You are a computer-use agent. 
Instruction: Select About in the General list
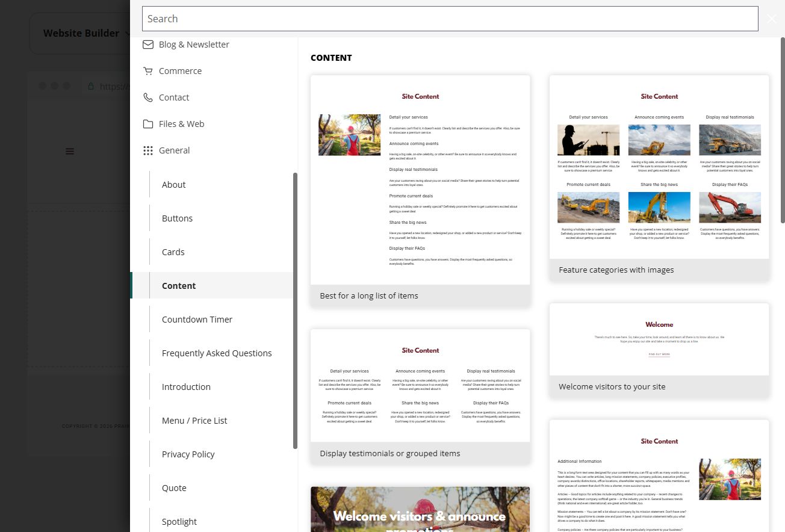click(173, 185)
